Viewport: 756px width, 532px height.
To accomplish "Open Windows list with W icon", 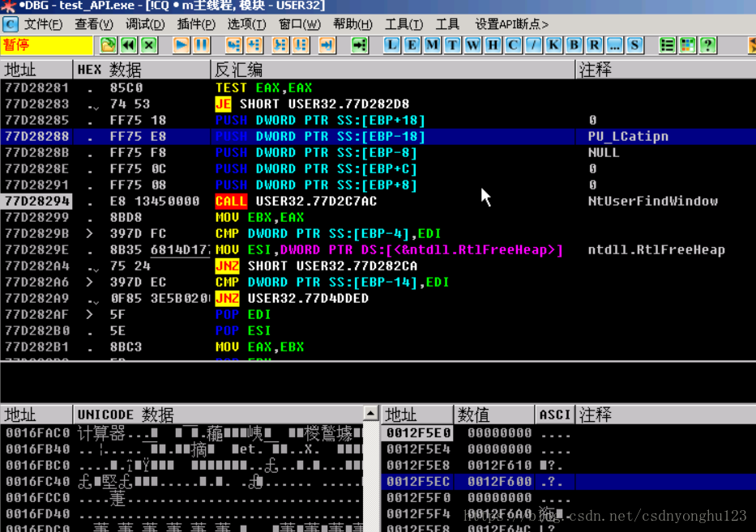I will (472, 45).
